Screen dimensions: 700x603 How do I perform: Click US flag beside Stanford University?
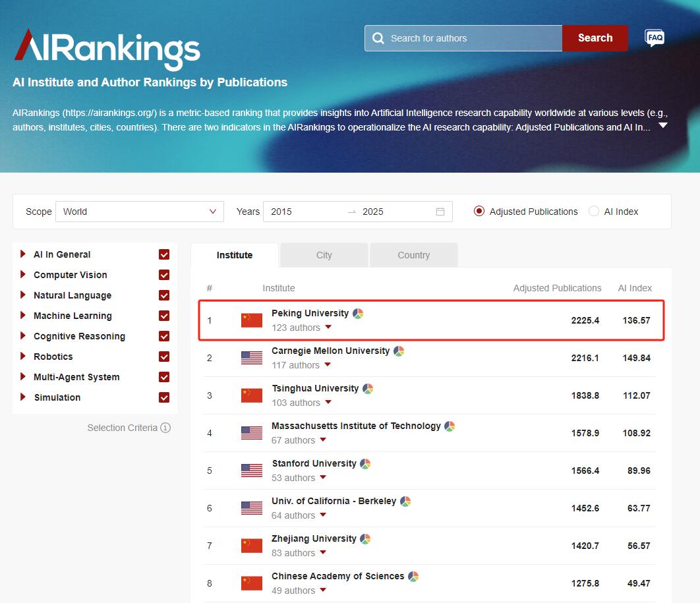252,470
